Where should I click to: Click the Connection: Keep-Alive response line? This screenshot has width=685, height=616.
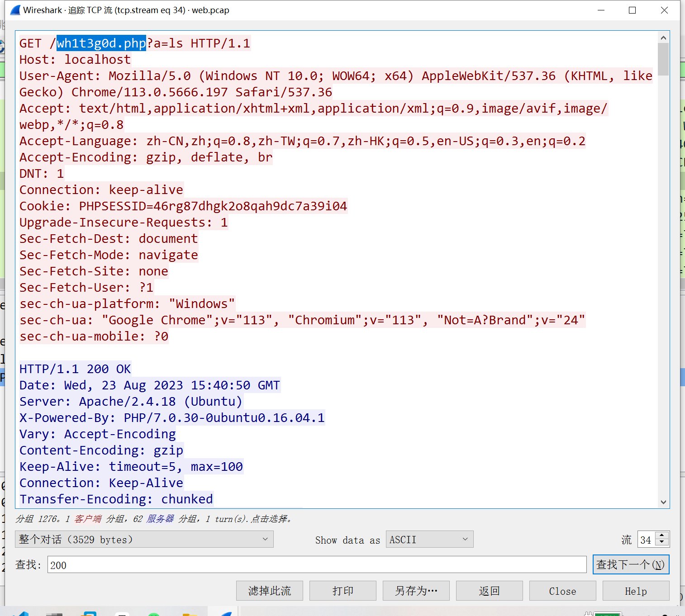pyautogui.click(x=101, y=483)
